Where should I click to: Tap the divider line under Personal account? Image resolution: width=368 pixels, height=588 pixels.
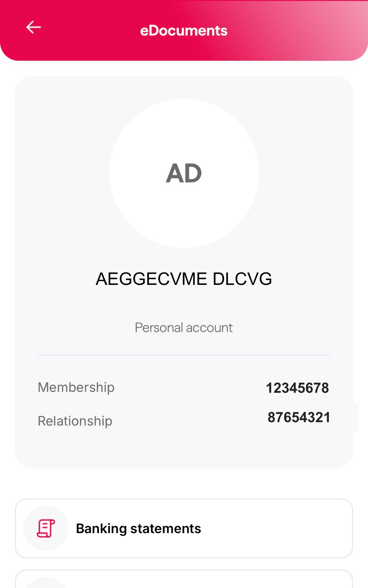pyautogui.click(x=184, y=355)
